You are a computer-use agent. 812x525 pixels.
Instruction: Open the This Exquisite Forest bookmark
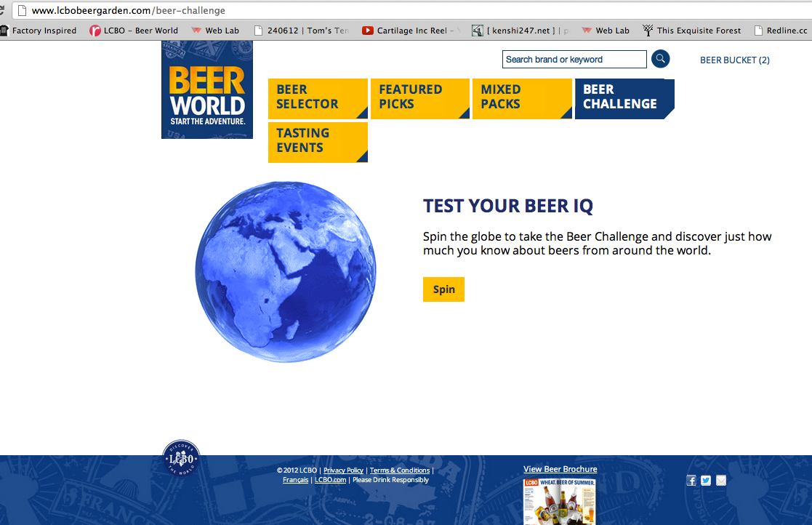692,31
